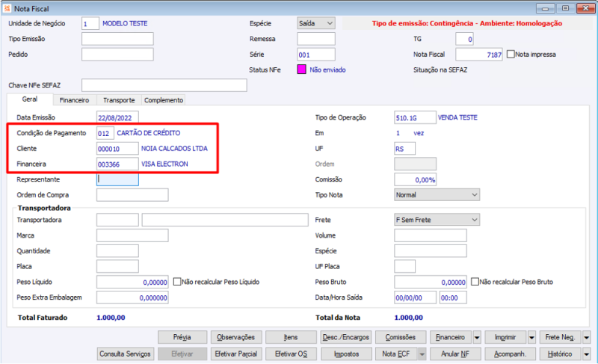
Task: Click the Observações button
Action: 236,337
